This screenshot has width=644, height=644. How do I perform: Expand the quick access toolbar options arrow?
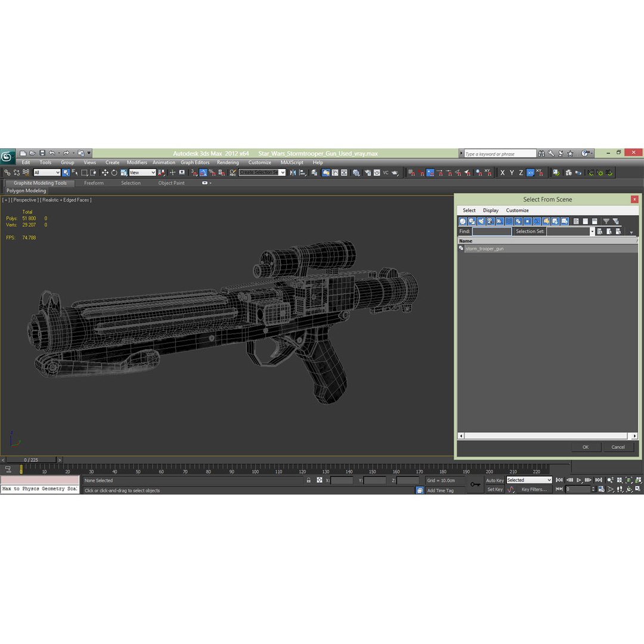tap(89, 153)
